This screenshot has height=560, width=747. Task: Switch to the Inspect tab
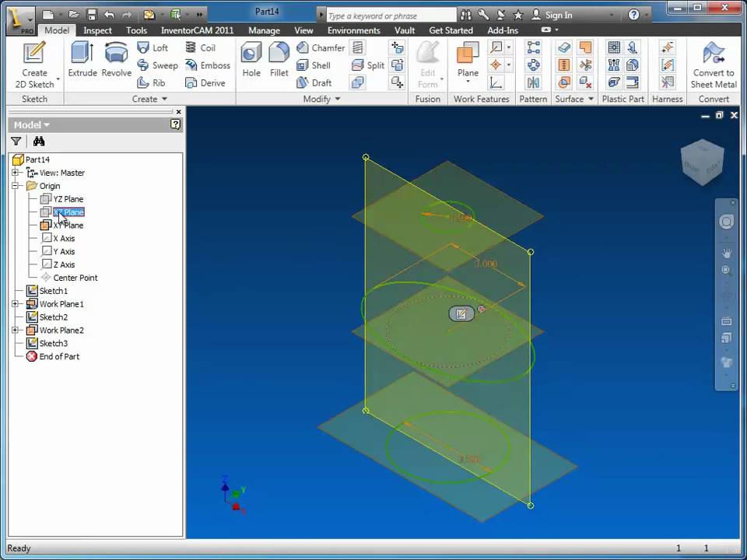click(97, 30)
